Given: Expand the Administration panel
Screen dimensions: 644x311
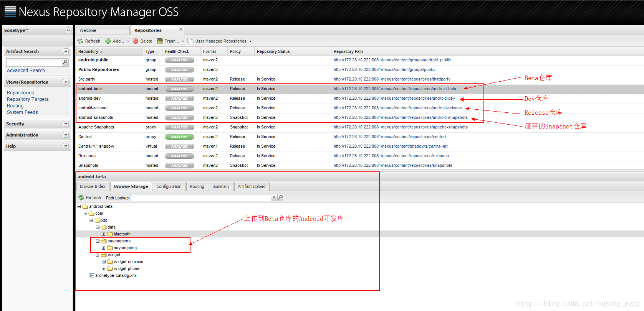Looking at the screenshot, I should coord(66,135).
